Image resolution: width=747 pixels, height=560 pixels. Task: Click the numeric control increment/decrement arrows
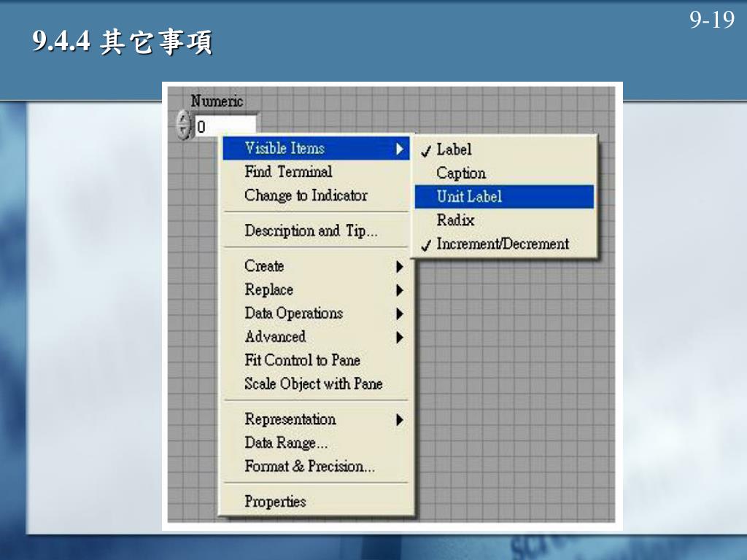(x=183, y=125)
